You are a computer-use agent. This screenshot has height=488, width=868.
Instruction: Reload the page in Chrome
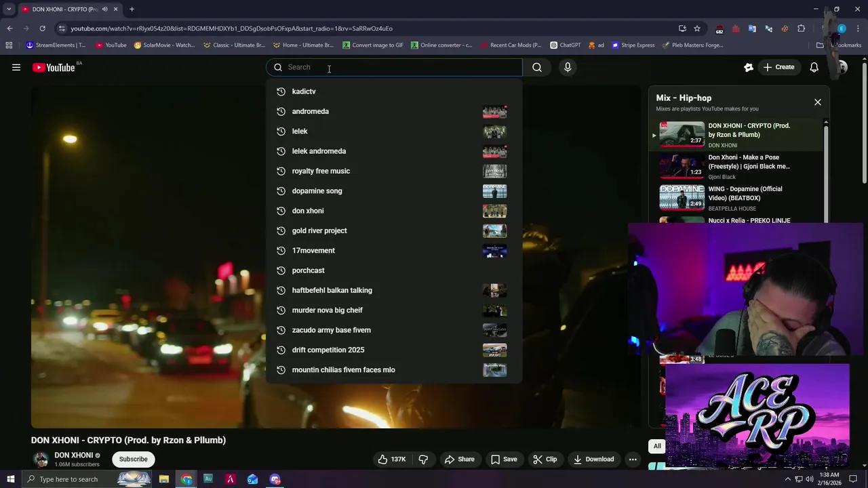click(x=42, y=28)
